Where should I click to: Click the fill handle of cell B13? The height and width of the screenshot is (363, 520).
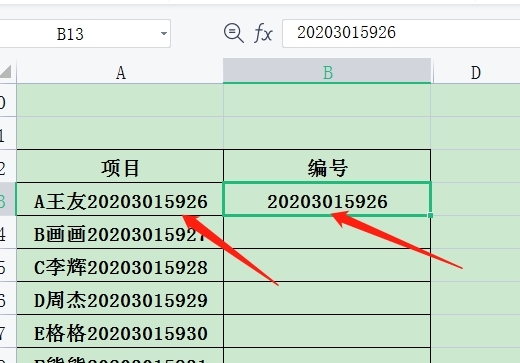[x=430, y=215]
